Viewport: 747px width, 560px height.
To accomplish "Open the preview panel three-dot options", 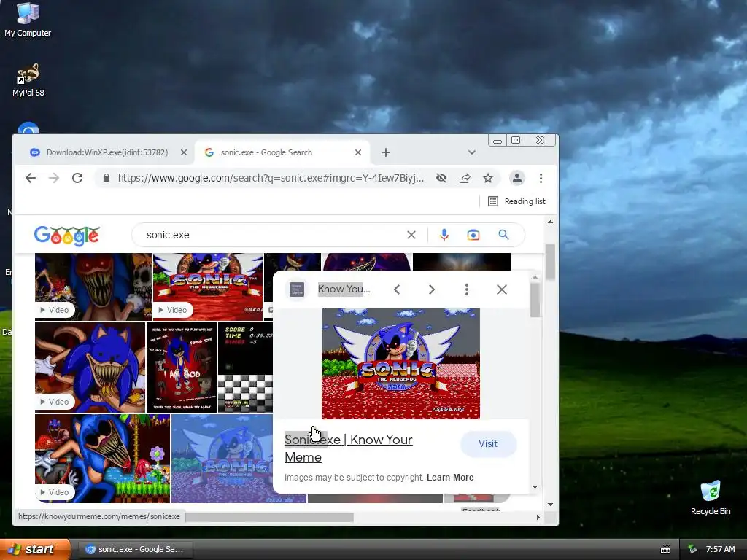I will coord(467,289).
